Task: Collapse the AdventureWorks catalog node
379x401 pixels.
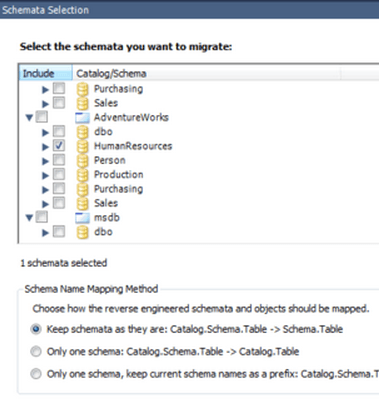Action: click(x=29, y=118)
